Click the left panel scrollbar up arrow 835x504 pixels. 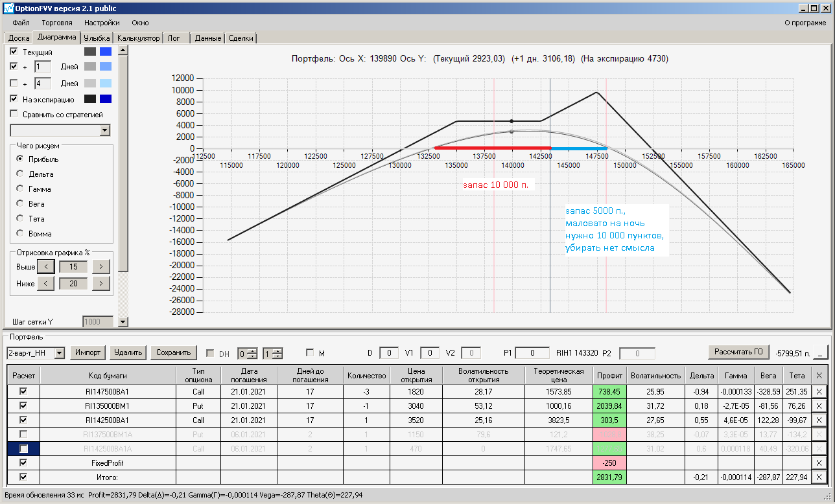point(123,51)
